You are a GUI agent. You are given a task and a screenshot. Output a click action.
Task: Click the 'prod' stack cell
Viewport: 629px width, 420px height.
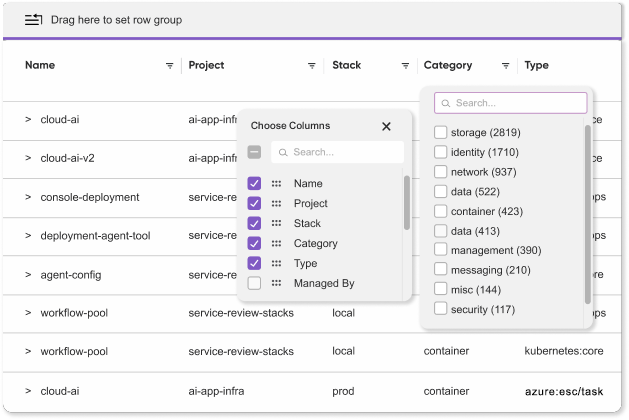(343, 391)
